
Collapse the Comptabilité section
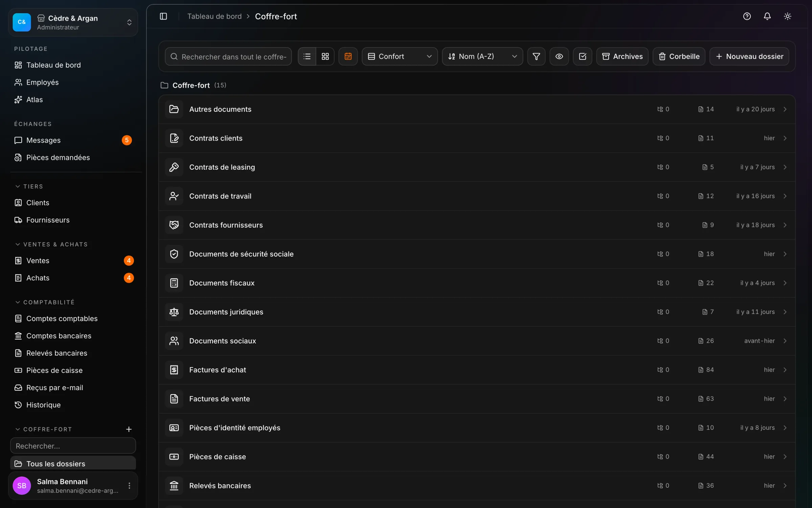45,302
